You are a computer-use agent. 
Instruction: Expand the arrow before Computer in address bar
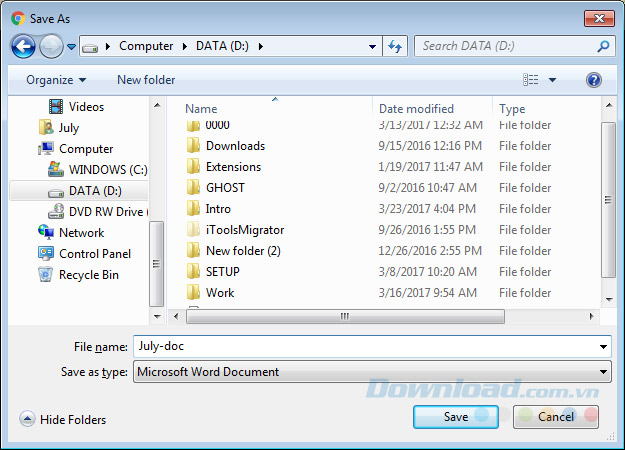click(108, 47)
